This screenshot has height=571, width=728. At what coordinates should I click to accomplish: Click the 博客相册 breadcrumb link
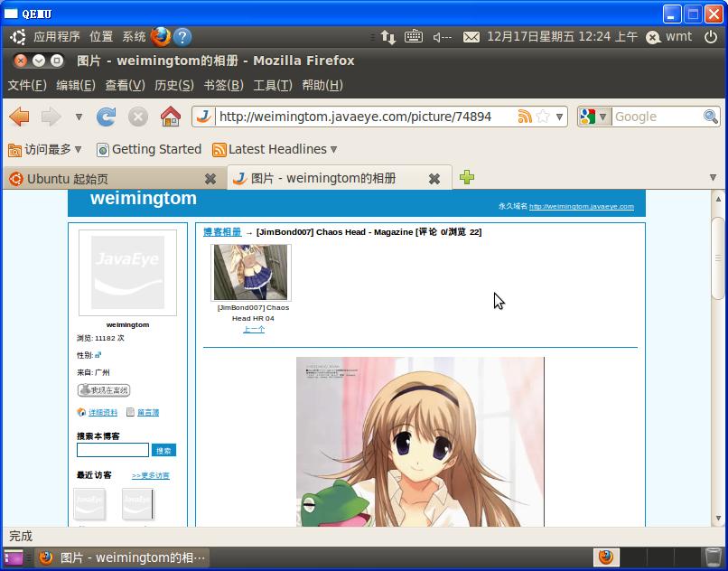[222, 232]
